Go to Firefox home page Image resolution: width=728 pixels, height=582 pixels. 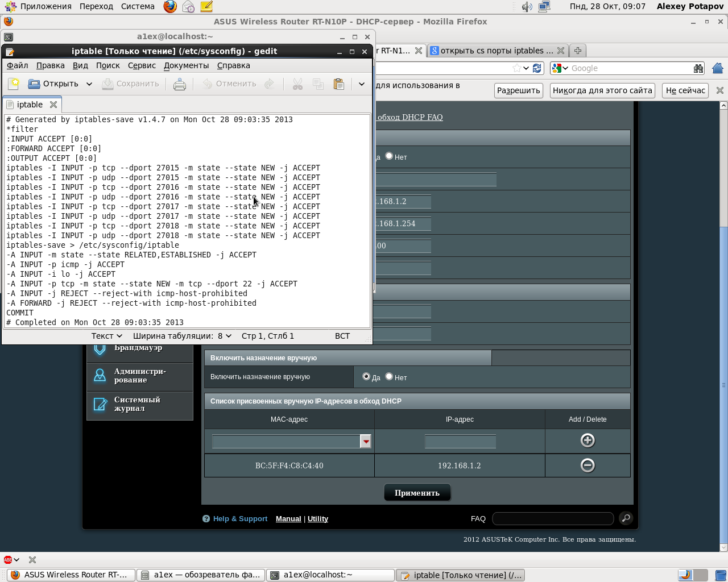(718, 68)
